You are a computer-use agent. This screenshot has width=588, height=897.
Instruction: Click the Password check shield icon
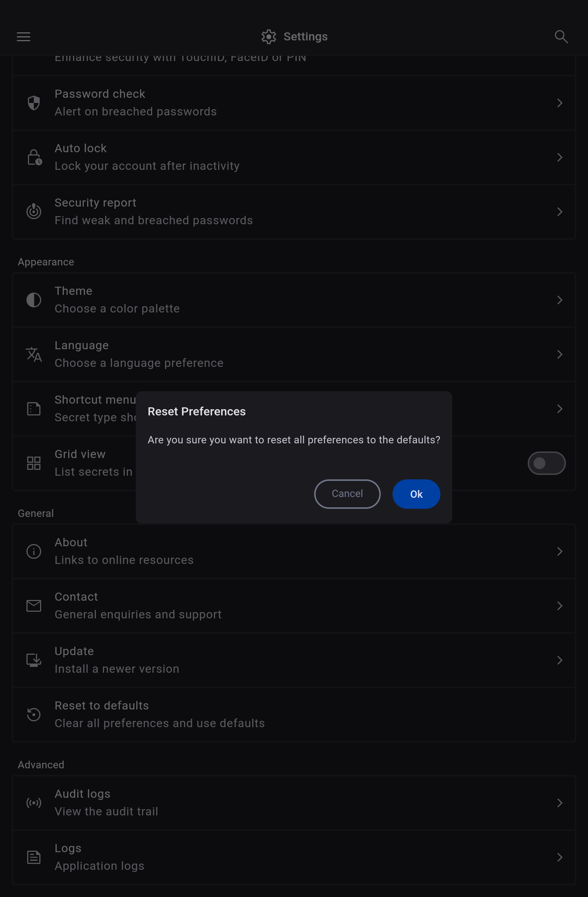tap(34, 103)
